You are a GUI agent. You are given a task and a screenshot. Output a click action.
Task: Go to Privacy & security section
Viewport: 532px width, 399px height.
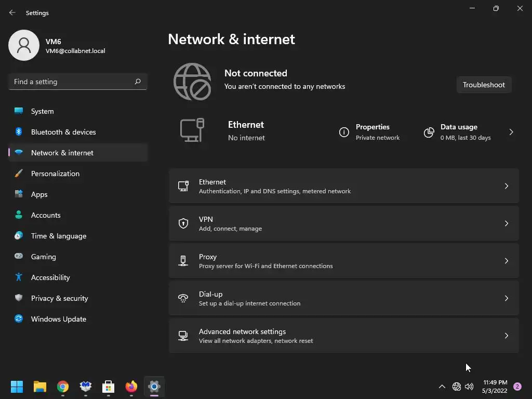pos(59,298)
